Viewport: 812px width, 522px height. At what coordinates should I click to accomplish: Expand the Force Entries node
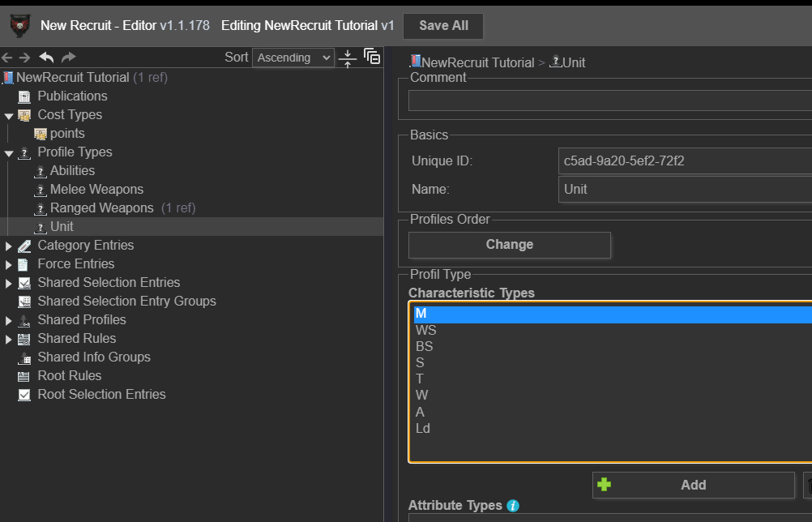coord(9,264)
